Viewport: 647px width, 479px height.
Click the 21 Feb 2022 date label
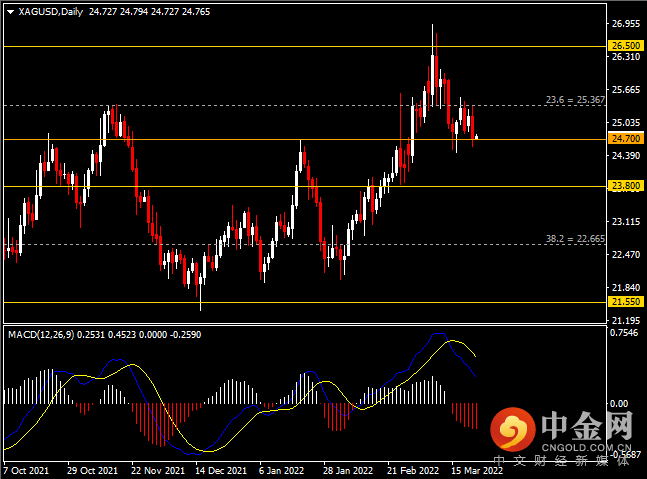[413, 471]
